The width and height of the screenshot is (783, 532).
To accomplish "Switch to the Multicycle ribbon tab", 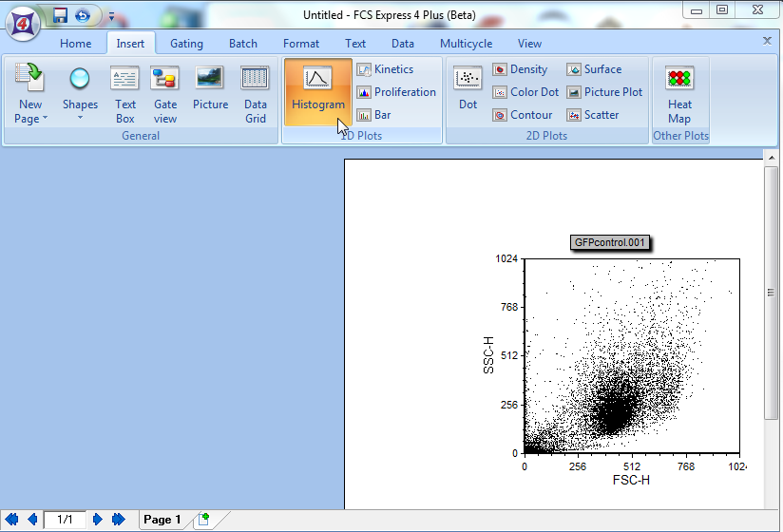I will pyautogui.click(x=466, y=44).
